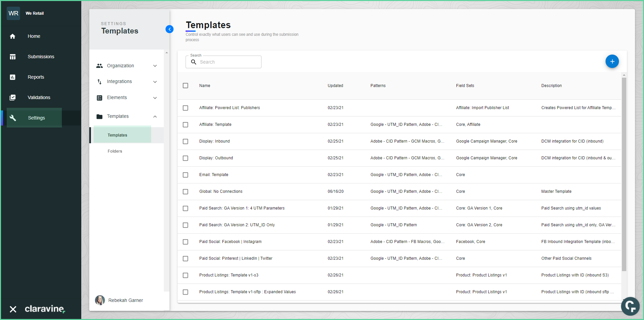Screen dimensions: 644x320
Task: Click the Submissions table icon
Action: point(13,57)
